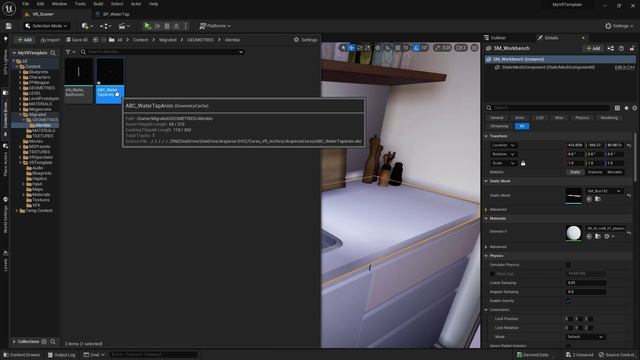The image size is (640, 360).
Task: Open the Platforms dropdown
Action: [x=215, y=26]
